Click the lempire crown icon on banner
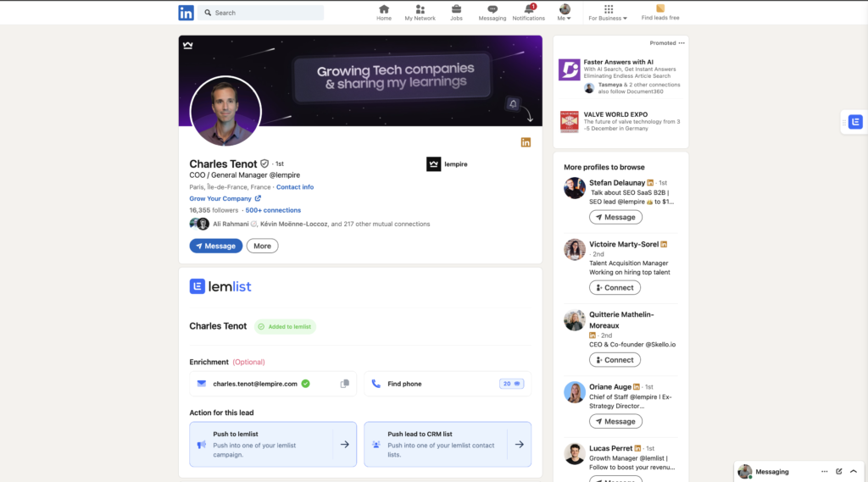The width and height of the screenshot is (868, 482). [188, 46]
